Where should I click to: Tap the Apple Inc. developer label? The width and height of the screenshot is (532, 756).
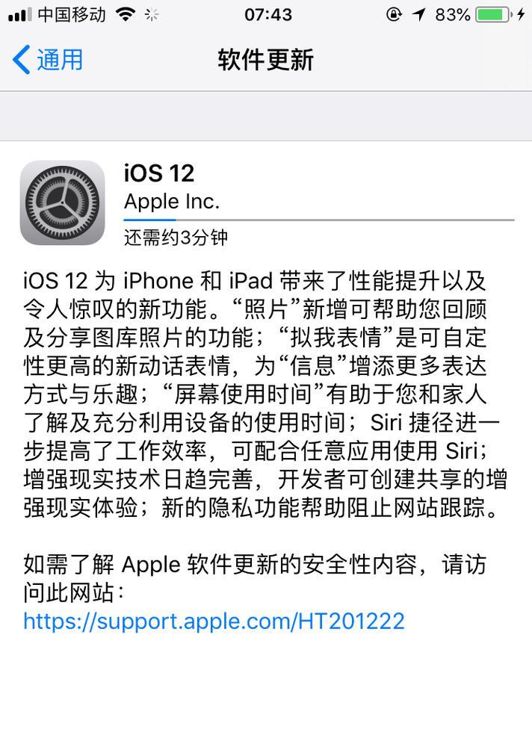coord(172,202)
